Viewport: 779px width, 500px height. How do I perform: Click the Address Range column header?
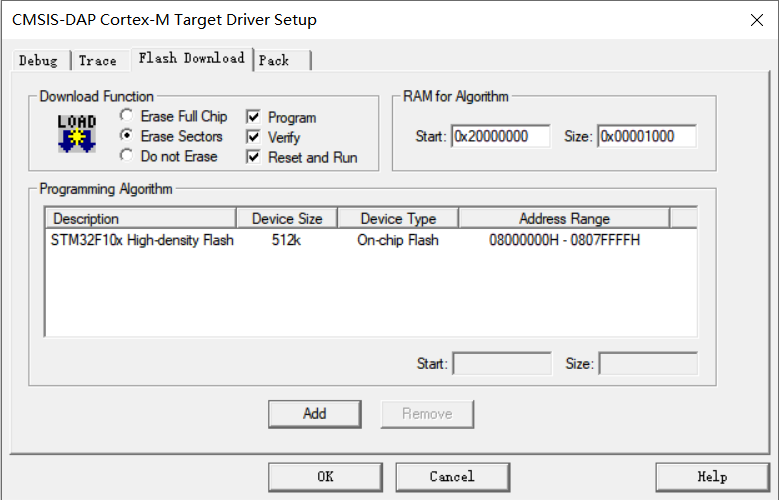[564, 219]
